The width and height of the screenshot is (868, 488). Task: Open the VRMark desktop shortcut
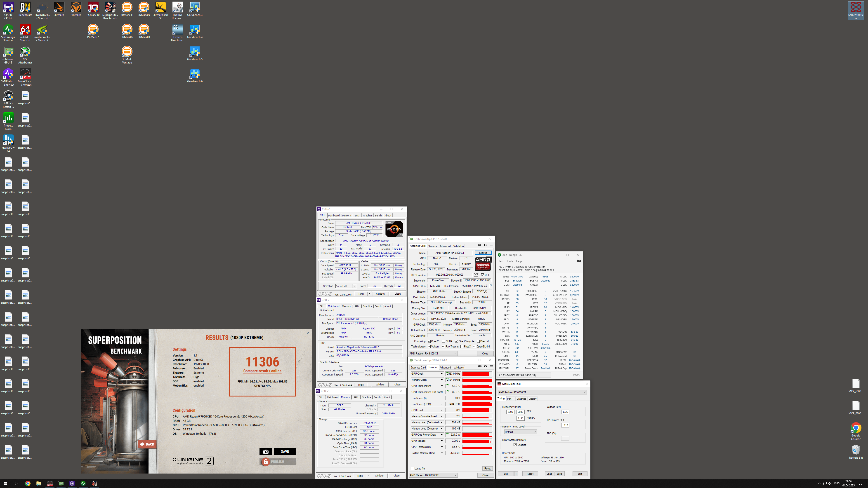76,9
